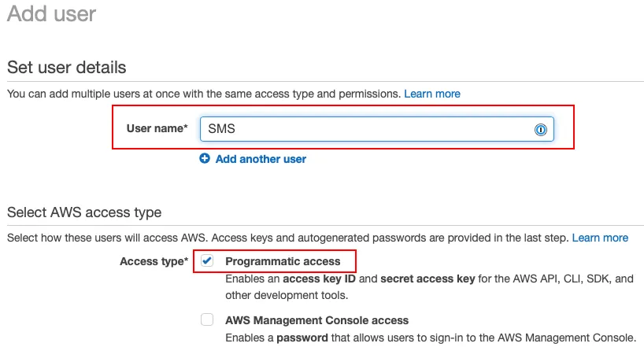
Task: Click the plus icon beside Add another user
Action: tap(205, 159)
